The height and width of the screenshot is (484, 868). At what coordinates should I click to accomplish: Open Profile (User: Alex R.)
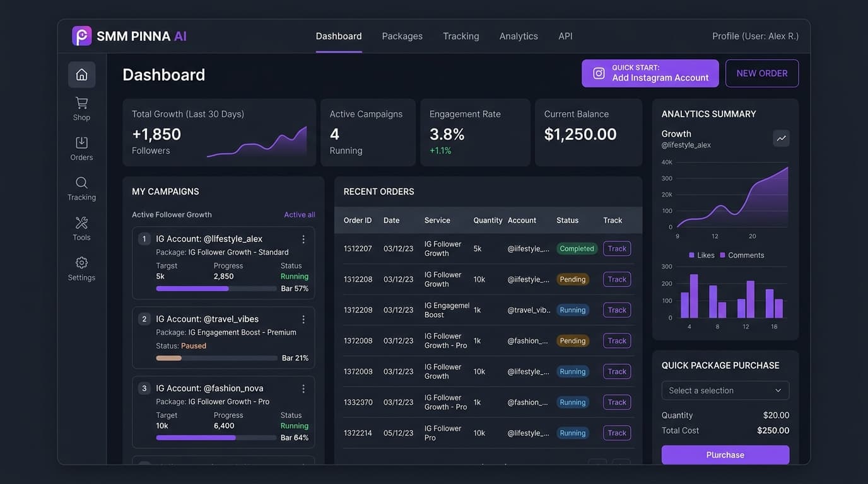(756, 37)
